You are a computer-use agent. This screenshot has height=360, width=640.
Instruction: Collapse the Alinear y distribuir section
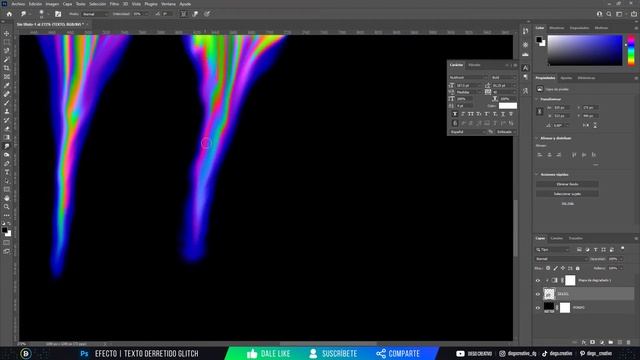537,138
